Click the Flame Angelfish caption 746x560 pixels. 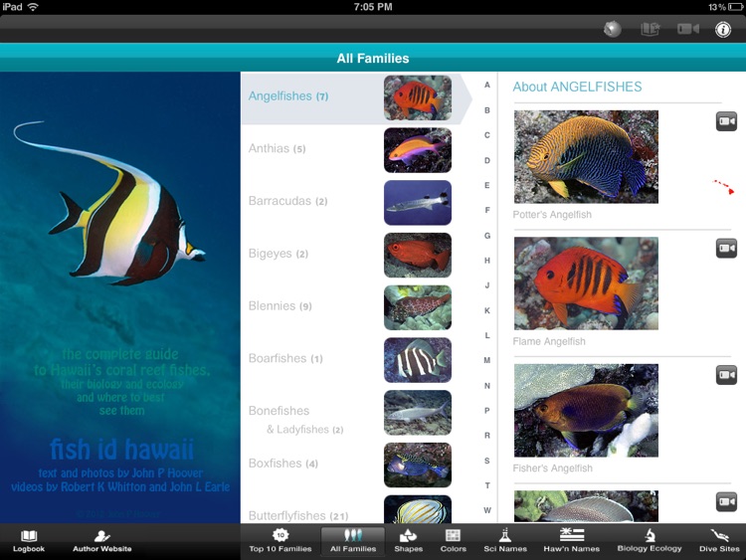tap(549, 341)
